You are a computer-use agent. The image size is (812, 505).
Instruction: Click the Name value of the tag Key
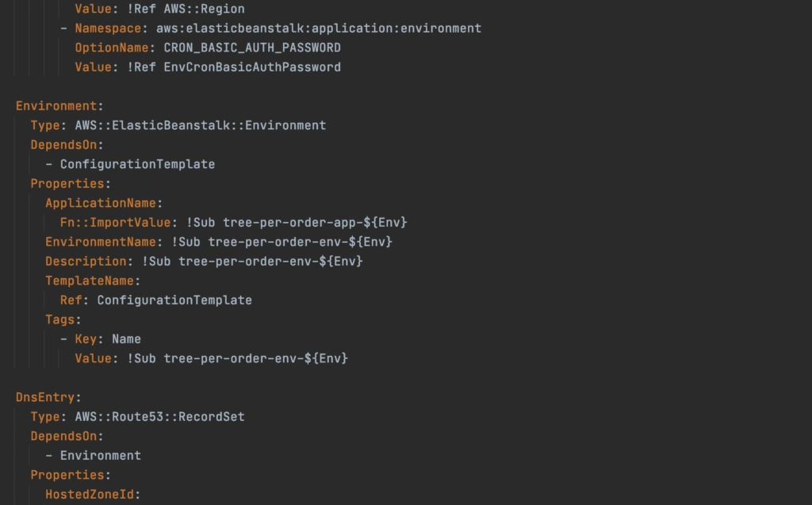click(x=126, y=339)
